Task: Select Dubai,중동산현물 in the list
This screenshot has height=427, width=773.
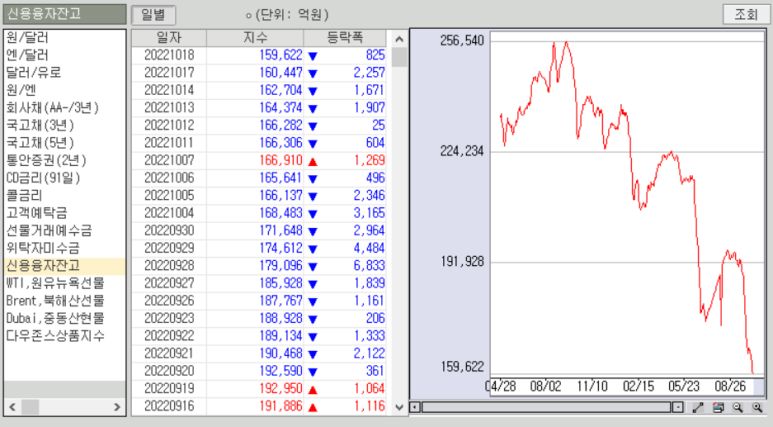Action: click(x=64, y=319)
